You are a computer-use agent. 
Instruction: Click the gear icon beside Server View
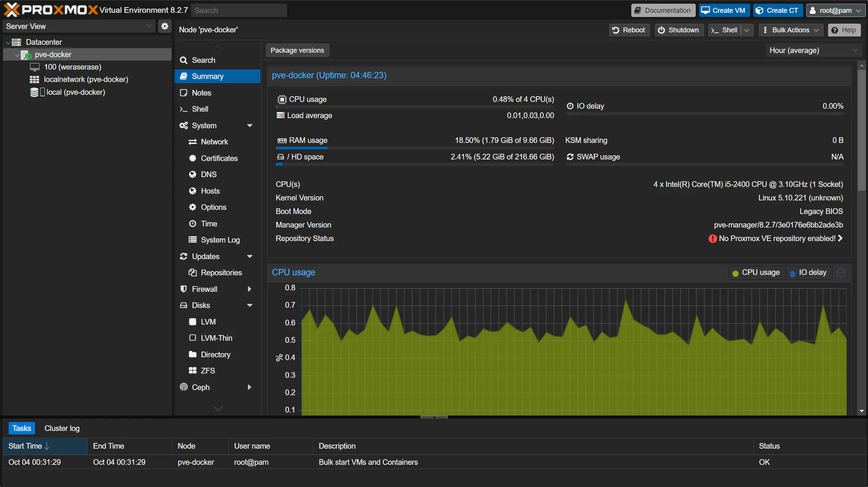click(x=164, y=26)
